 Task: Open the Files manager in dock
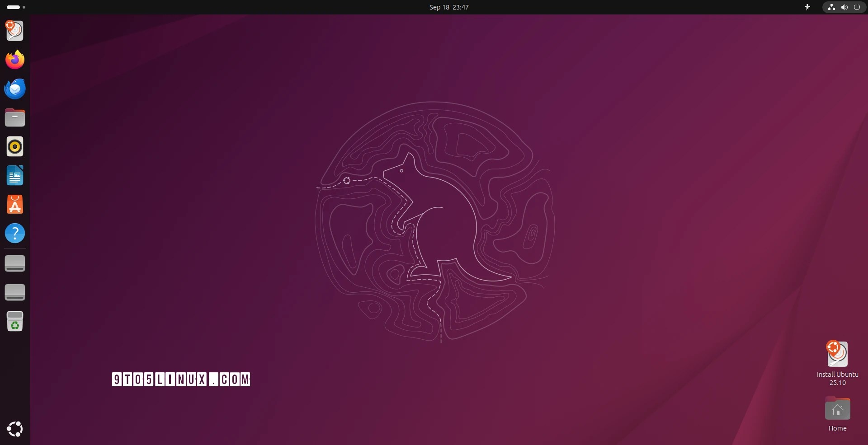click(x=15, y=117)
